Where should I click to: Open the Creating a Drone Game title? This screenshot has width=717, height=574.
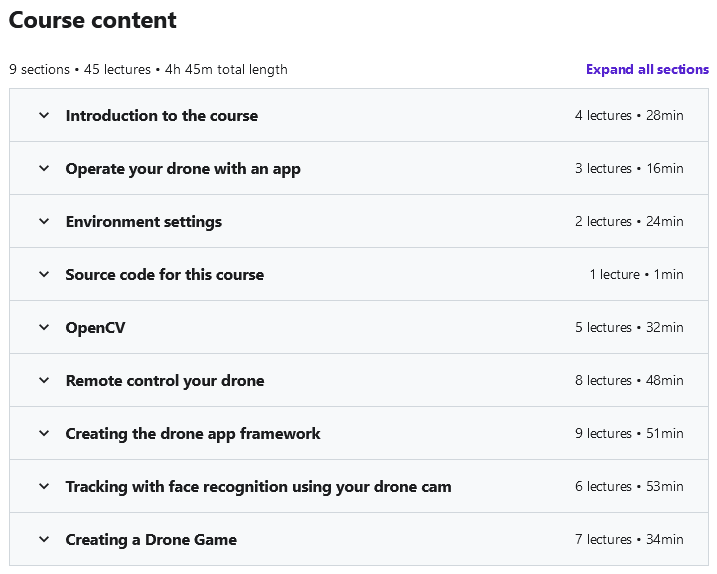click(x=151, y=540)
